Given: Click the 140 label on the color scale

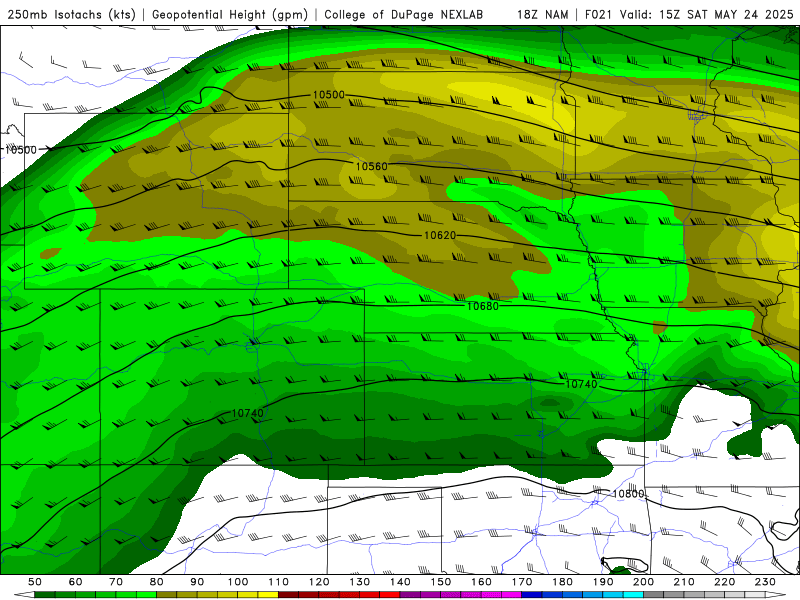Looking at the screenshot, I should pyautogui.click(x=401, y=582).
